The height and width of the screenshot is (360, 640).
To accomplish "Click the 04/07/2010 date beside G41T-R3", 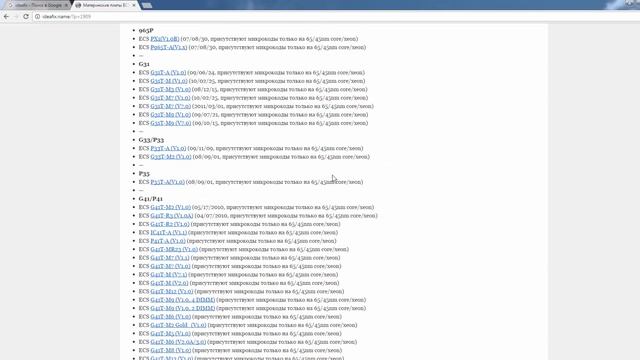I will tap(211, 216).
